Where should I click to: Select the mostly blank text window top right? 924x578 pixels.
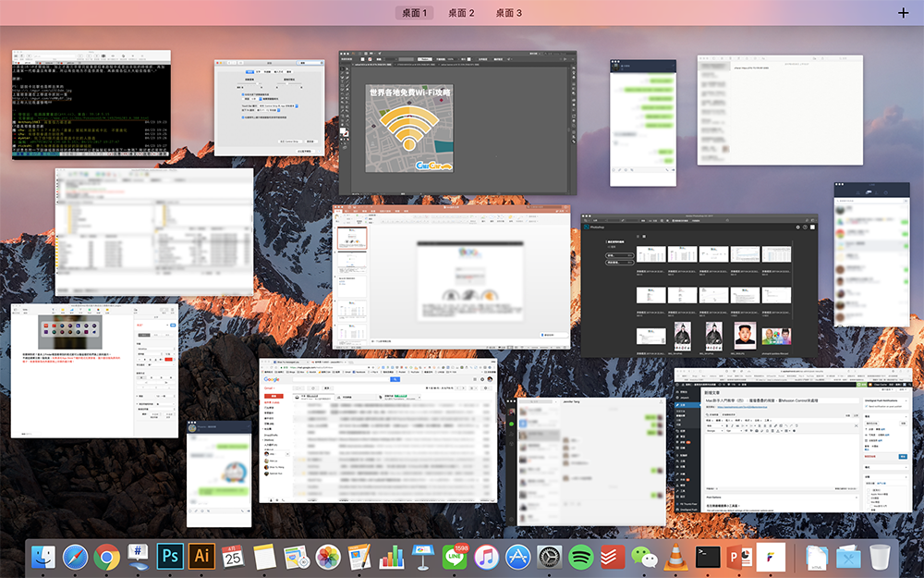click(780, 110)
